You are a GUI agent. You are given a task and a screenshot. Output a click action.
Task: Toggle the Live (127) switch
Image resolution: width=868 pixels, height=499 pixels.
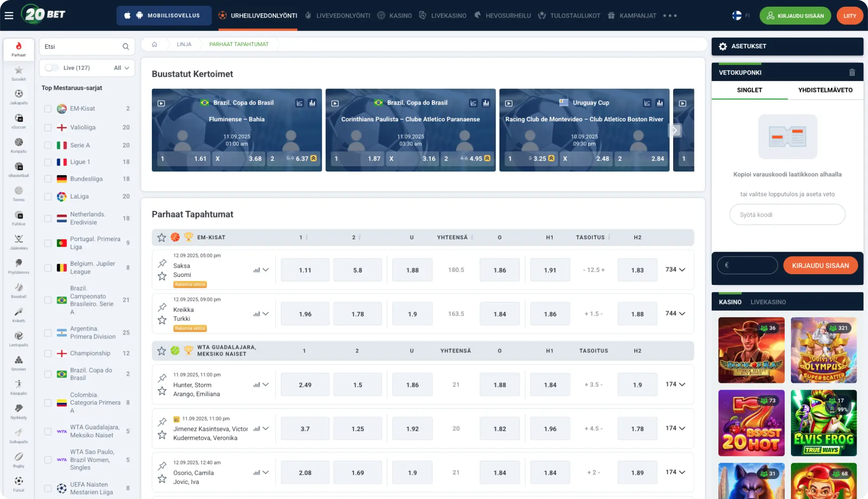tap(52, 68)
